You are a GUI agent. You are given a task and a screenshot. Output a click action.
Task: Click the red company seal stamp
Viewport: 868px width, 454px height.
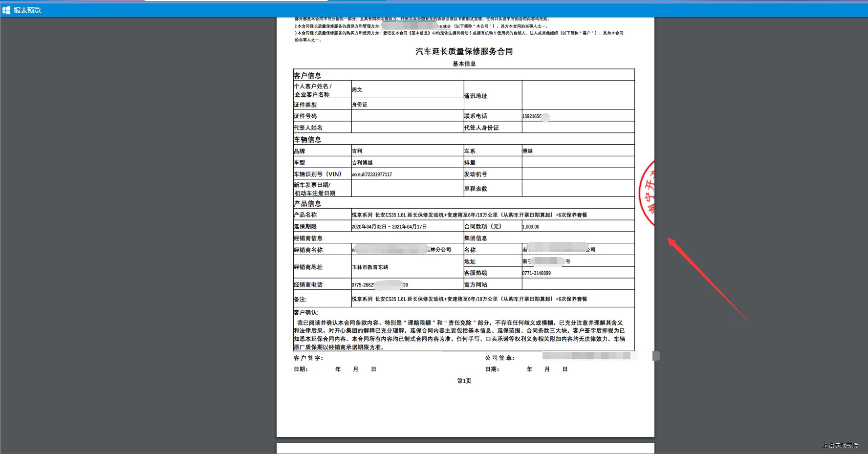pos(647,193)
